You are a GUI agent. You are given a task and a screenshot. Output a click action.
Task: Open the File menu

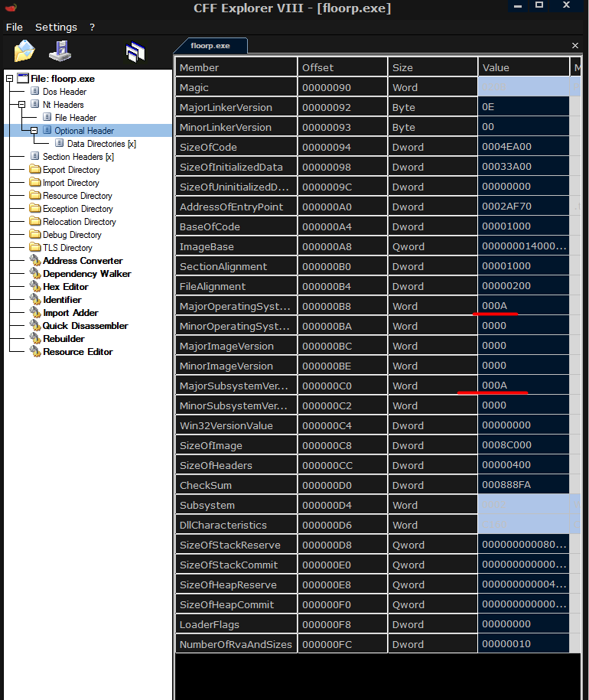[x=15, y=28]
